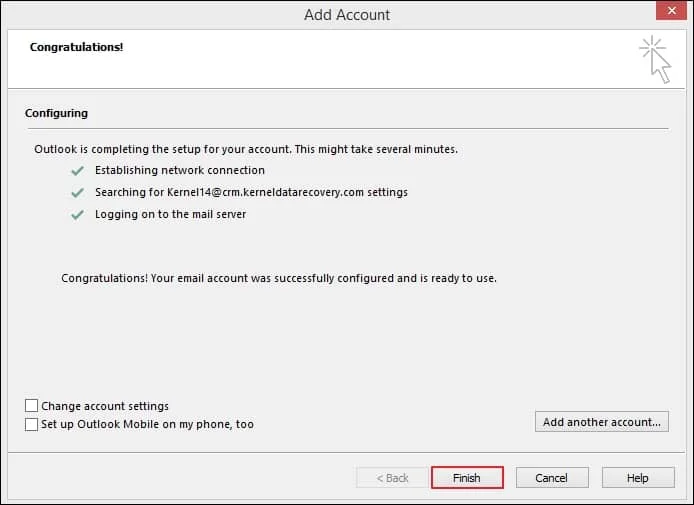Screen dimensions: 694x505
Task: Tick Set up Outlook Mobile checkbox
Action: 31,424
